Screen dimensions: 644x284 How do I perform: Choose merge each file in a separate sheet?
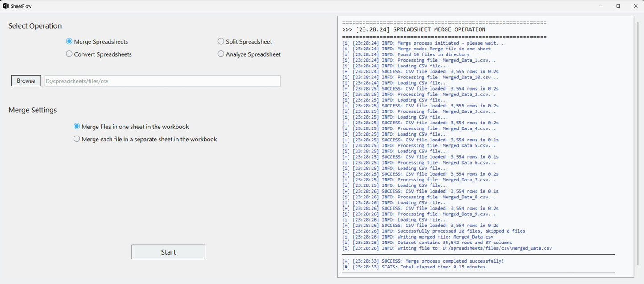[76, 139]
